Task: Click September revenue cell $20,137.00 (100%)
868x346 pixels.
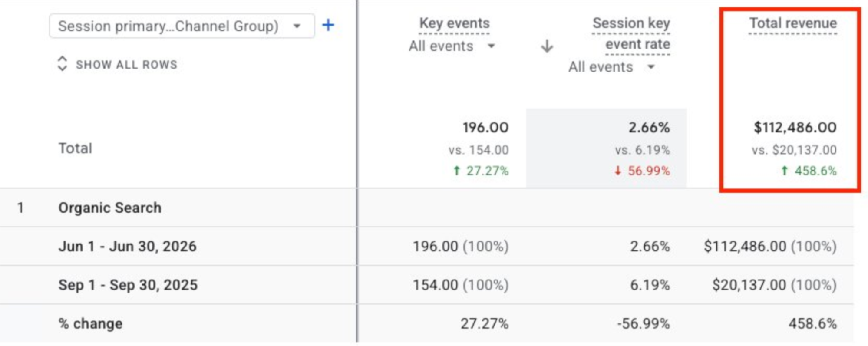Action: (774, 285)
